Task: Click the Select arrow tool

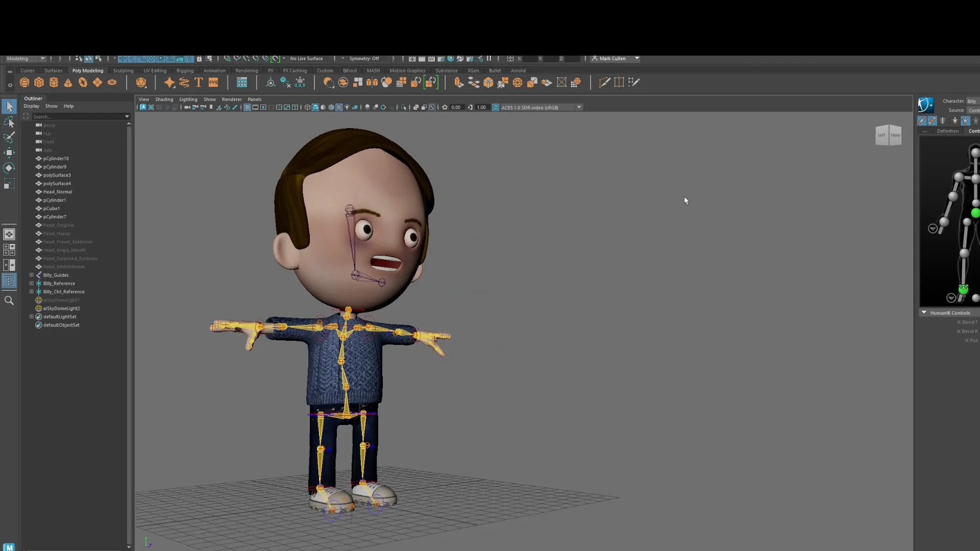Action: 9,106
